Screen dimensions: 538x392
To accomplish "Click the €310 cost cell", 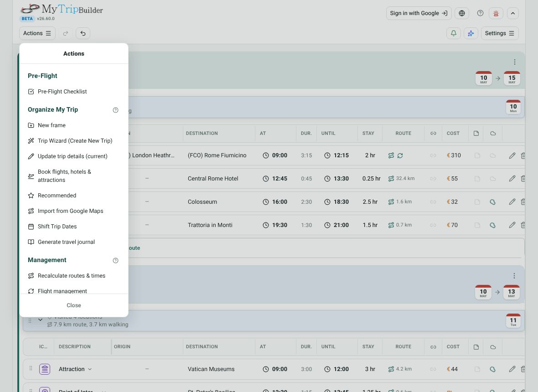I will pyautogui.click(x=454, y=155).
